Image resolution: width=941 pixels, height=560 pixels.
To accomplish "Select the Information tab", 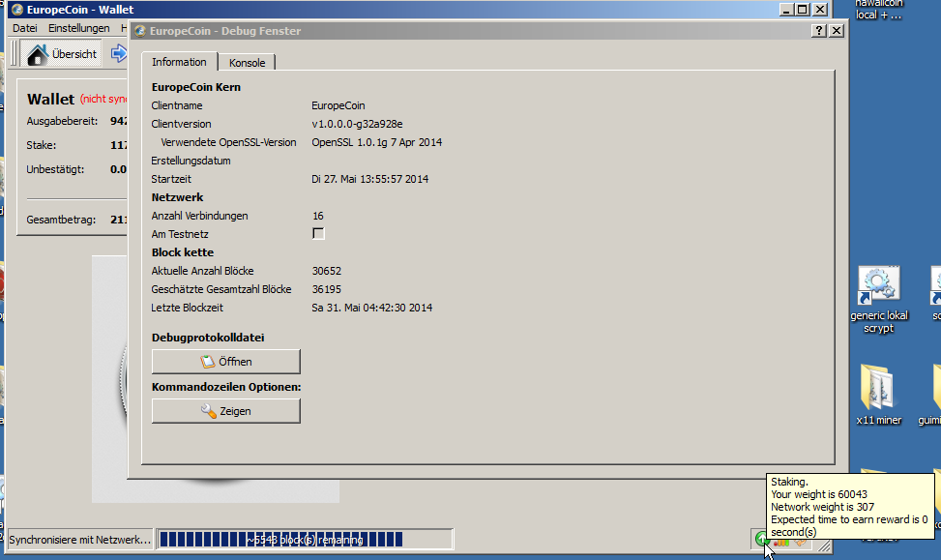I will pos(179,62).
